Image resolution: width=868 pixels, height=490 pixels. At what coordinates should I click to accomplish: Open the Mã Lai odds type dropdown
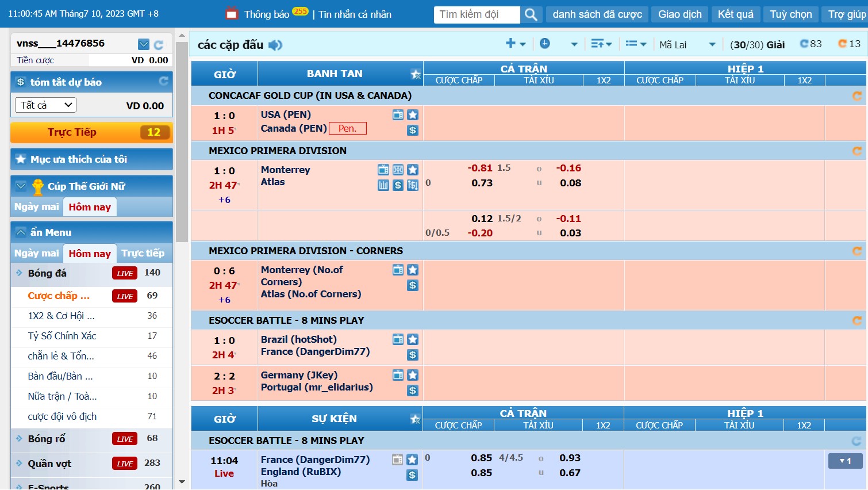click(687, 45)
